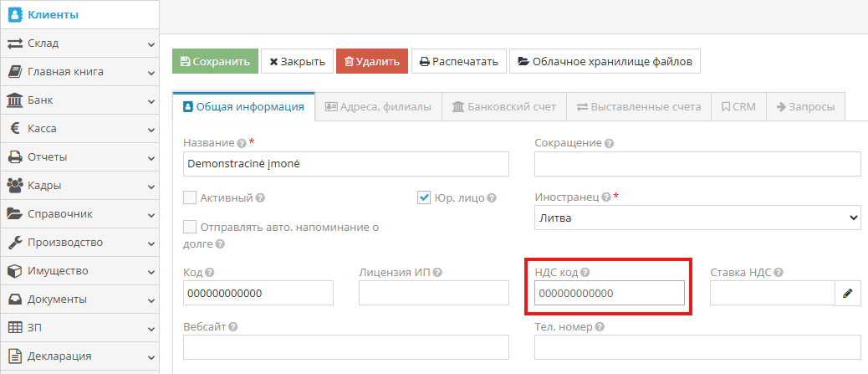The height and width of the screenshot is (374, 868).
Task: Click the Вебсайт input field
Action: (x=346, y=347)
